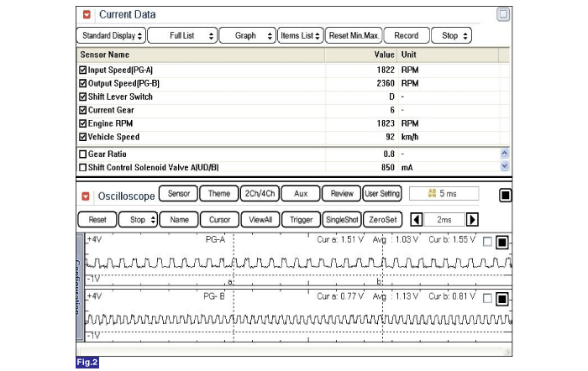588x371 pixels.
Task: Tick the PG-A channel empty checkbox
Action: (487, 242)
